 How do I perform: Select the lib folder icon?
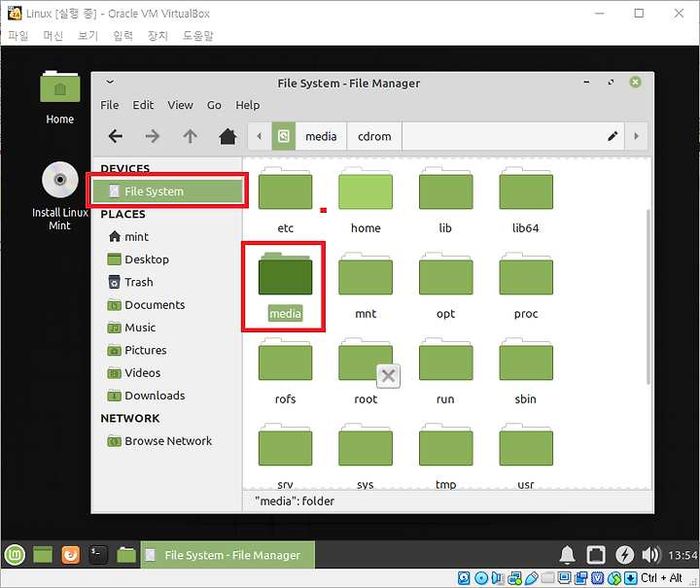(445, 189)
